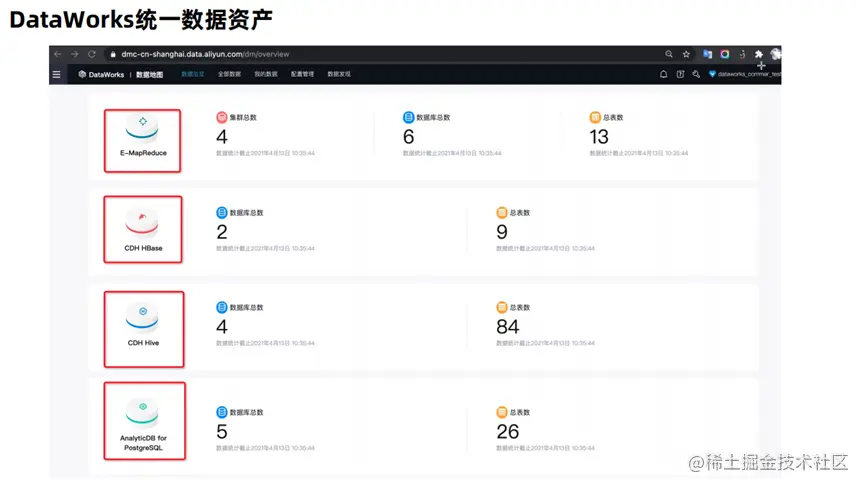Open the help document icon

(x=680, y=74)
